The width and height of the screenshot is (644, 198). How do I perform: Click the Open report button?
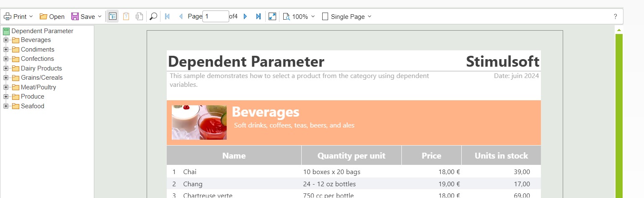(x=52, y=16)
